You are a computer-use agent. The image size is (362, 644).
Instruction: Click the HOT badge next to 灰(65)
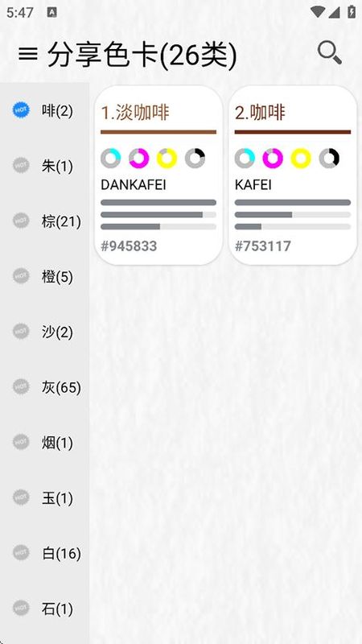click(x=21, y=386)
